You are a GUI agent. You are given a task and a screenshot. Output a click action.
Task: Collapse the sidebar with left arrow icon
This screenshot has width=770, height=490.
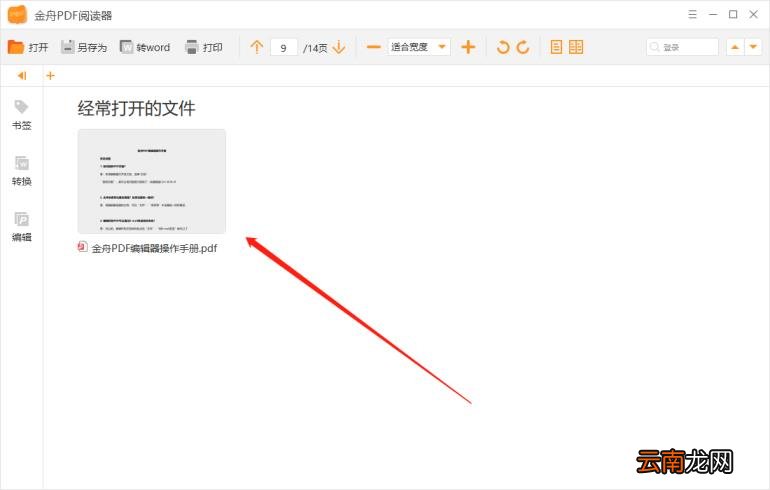click(x=22, y=76)
